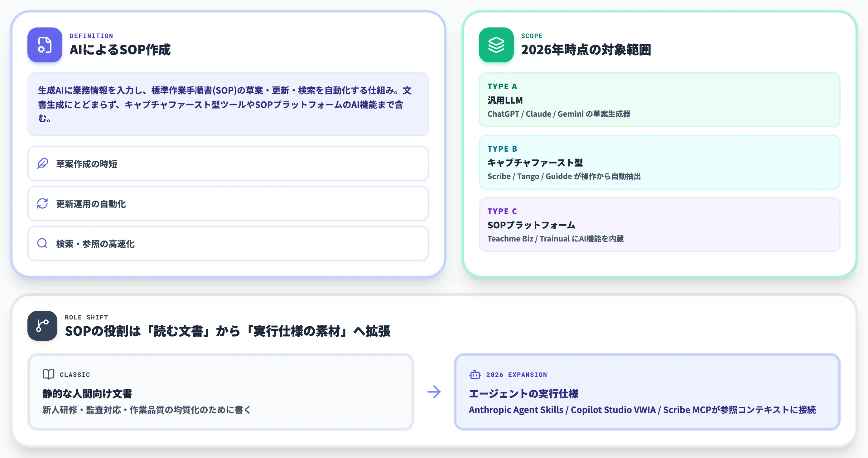Select the 検索・参照の高速化 row
The height and width of the screenshot is (458, 868).
pos(228,243)
